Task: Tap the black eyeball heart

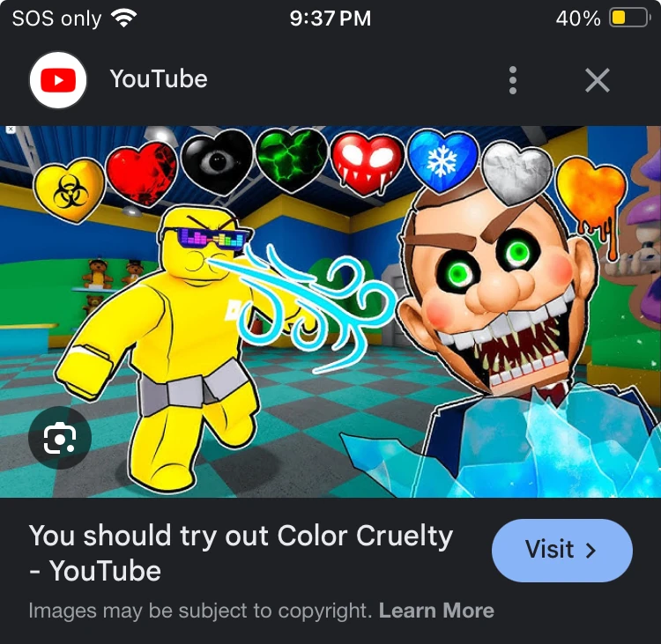Action: click(x=217, y=162)
